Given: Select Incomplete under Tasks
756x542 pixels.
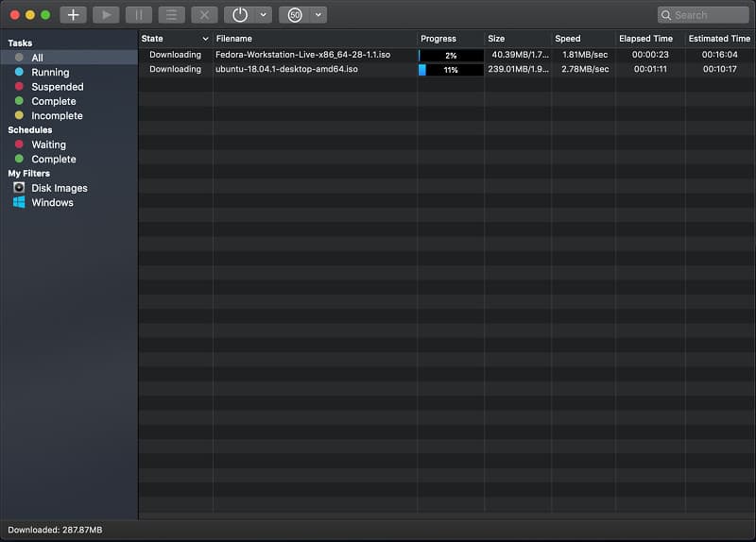Looking at the screenshot, I should click(57, 115).
